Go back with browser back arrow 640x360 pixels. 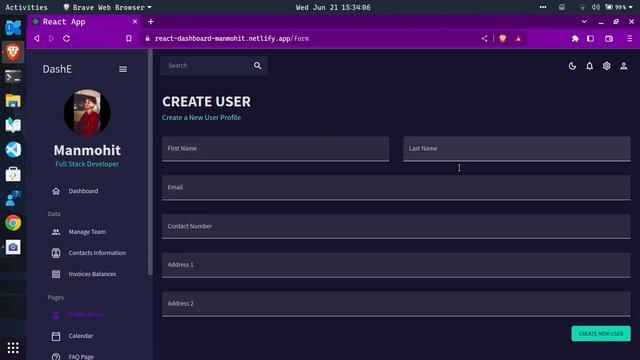pyautogui.click(x=37, y=38)
